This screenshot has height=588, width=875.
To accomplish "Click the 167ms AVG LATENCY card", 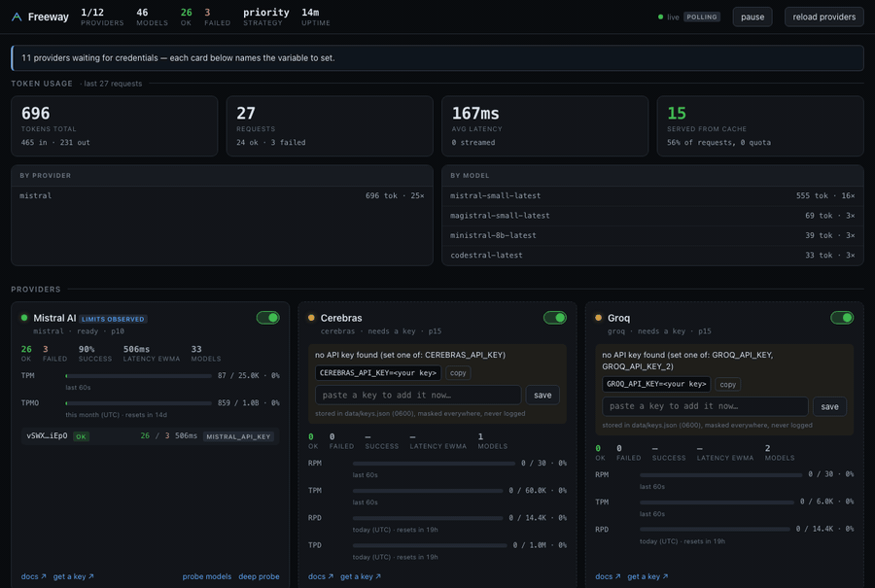I will click(x=545, y=126).
